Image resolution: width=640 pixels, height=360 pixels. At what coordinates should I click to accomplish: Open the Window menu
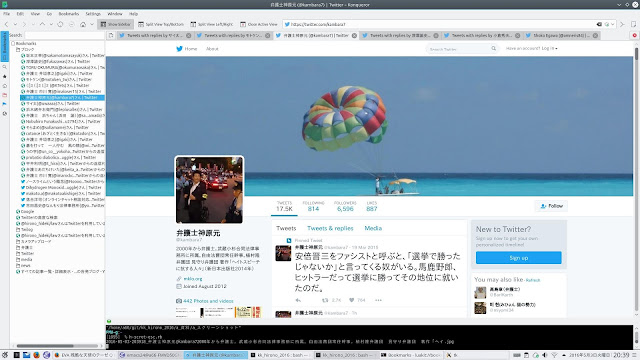(x=115, y=13)
